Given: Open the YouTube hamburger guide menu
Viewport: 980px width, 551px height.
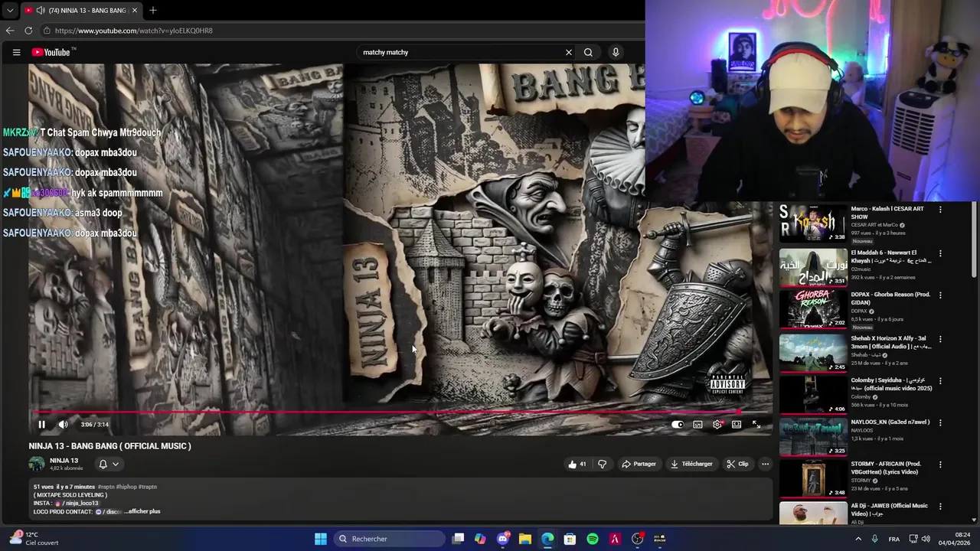Looking at the screenshot, I should (16, 52).
